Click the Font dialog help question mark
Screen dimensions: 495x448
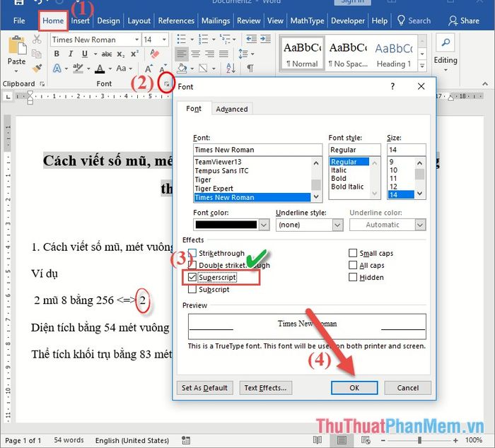[x=392, y=86]
